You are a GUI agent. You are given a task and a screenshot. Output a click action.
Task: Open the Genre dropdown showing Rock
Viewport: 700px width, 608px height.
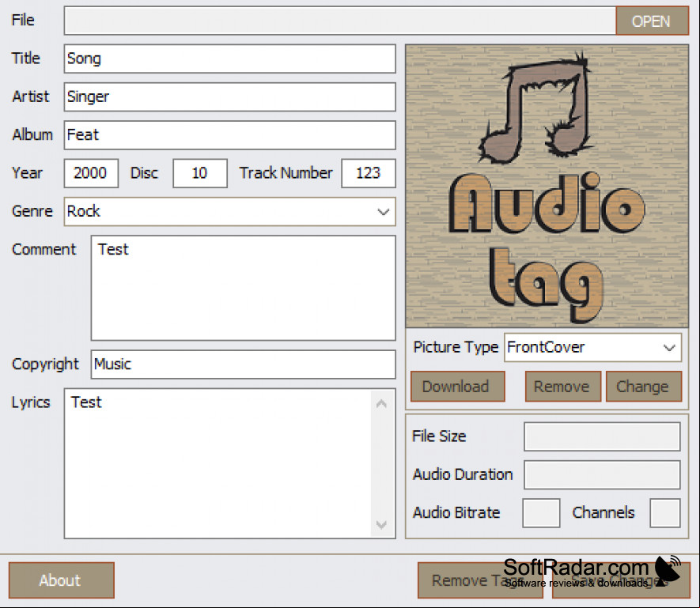pos(229,212)
